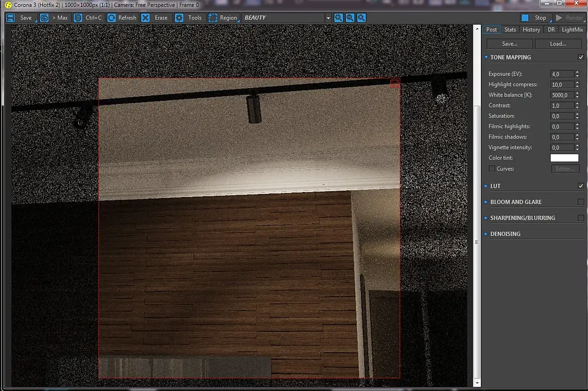588x391 pixels.
Task: Click the Saturation spinner arrows
Action: 577,116
